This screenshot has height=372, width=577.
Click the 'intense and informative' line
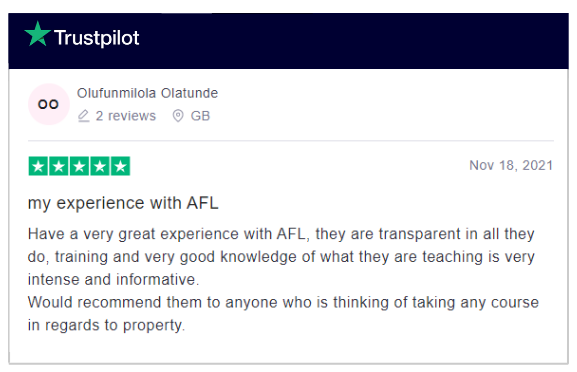[x=113, y=280]
